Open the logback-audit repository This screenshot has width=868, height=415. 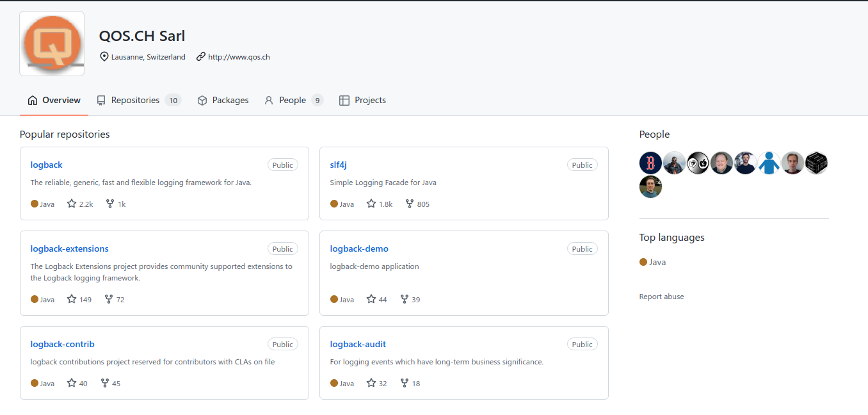coord(358,344)
